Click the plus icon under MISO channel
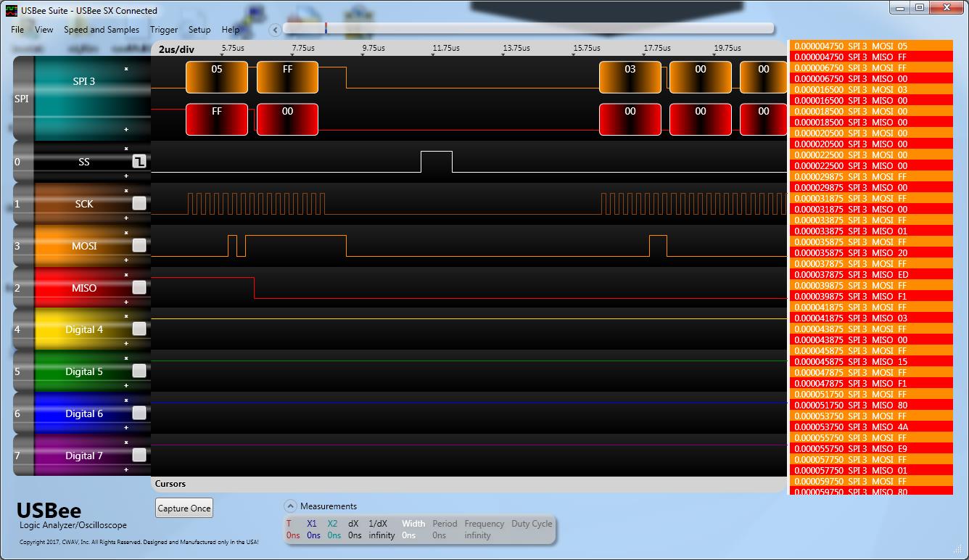Screen dimensions: 969x560 click(x=126, y=302)
